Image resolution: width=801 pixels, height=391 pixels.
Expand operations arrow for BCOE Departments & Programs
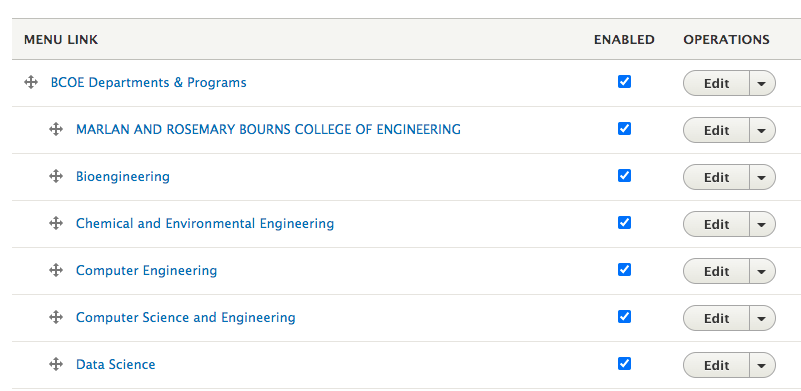click(x=762, y=83)
